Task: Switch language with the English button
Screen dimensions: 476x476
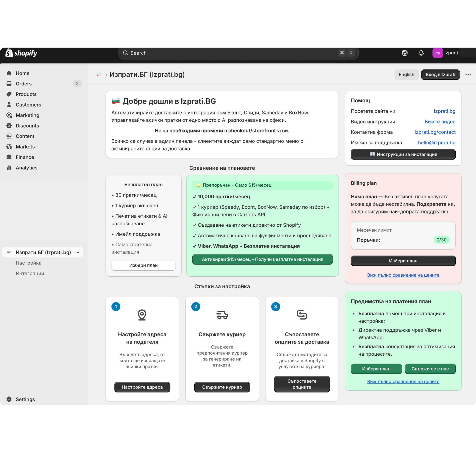Action: [406, 75]
